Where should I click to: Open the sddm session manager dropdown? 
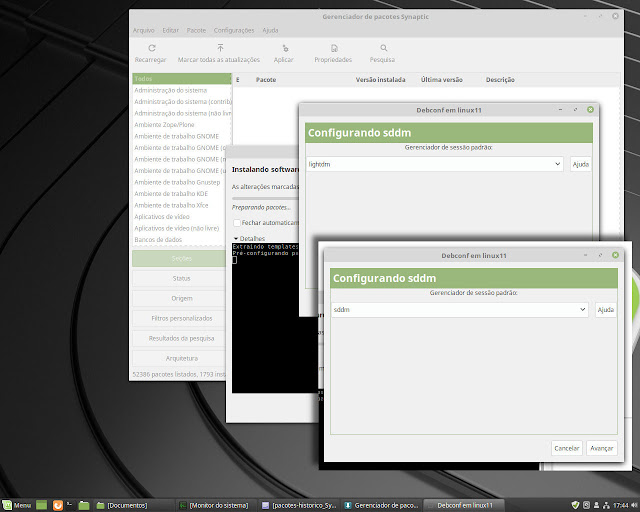(x=460, y=309)
